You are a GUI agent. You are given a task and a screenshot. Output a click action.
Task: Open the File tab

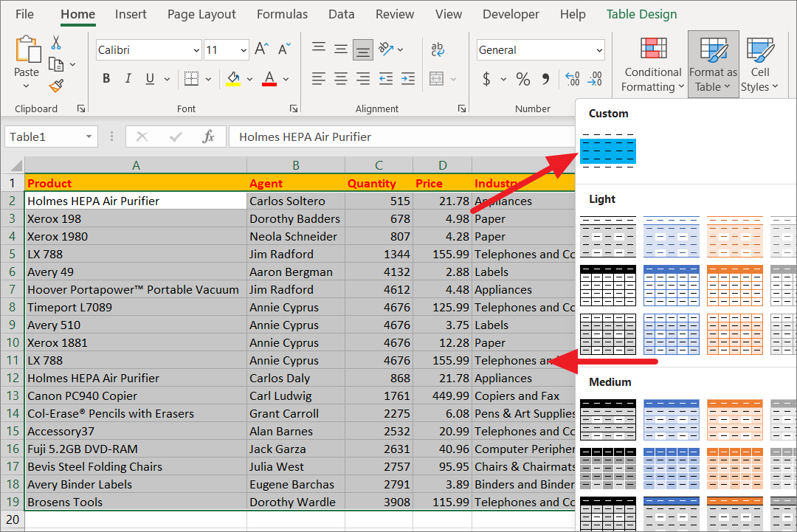(x=24, y=14)
